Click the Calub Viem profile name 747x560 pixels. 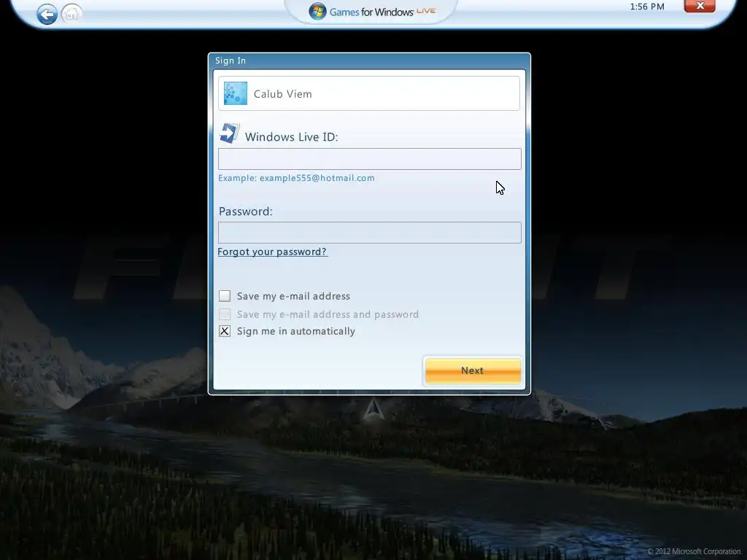[282, 94]
